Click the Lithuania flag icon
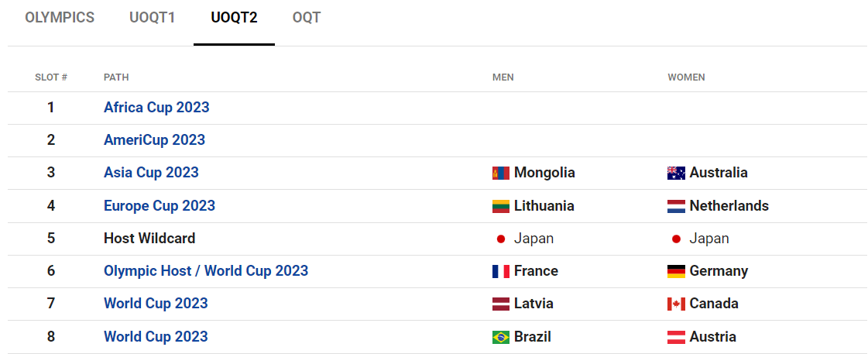This screenshot has width=868, height=354. click(500, 206)
